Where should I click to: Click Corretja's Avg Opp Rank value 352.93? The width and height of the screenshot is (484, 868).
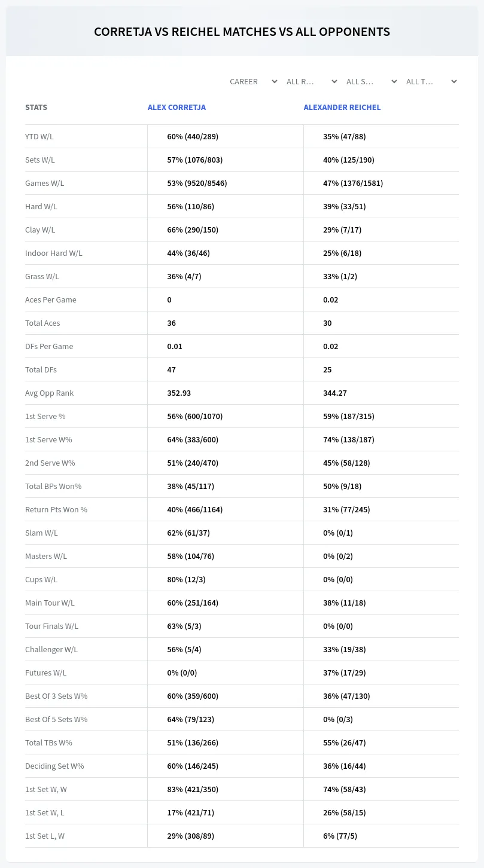coord(179,393)
